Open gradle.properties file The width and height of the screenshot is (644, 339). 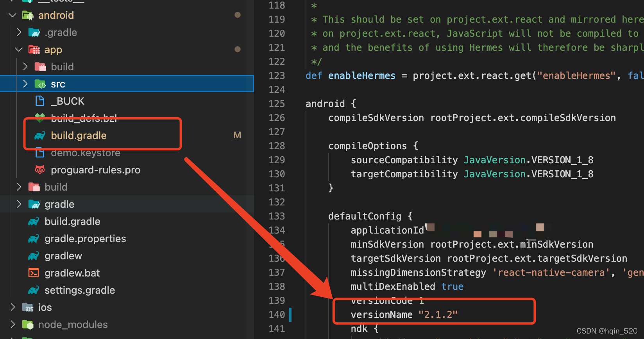pyautogui.click(x=85, y=239)
